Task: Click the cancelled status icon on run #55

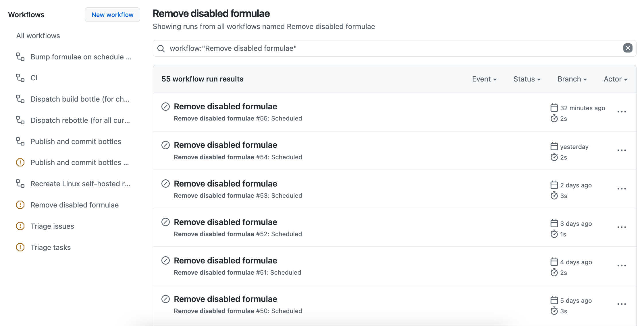Action: pyautogui.click(x=165, y=106)
